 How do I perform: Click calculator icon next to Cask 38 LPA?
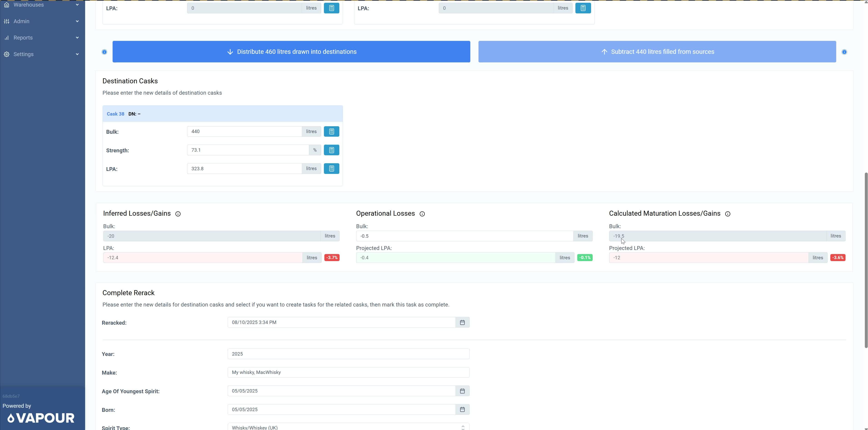click(331, 169)
